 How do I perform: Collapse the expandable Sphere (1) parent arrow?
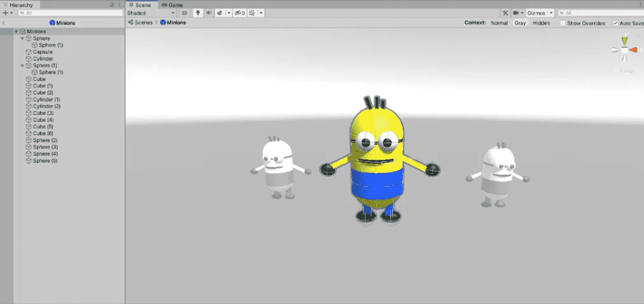click(22, 66)
